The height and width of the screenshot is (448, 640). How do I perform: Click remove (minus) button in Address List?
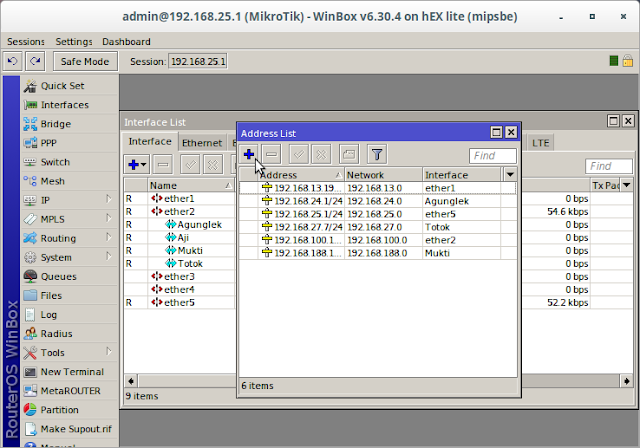click(272, 155)
